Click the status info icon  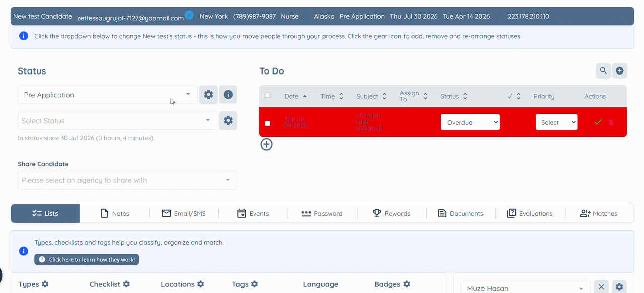point(228,95)
